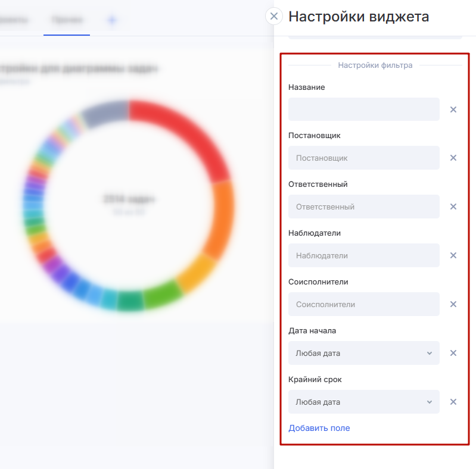Close the widget settings panel
The image size is (476, 469).
[x=273, y=16]
